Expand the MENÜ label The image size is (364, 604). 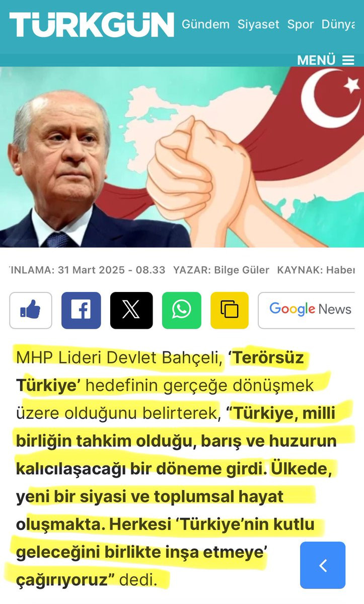(x=316, y=60)
